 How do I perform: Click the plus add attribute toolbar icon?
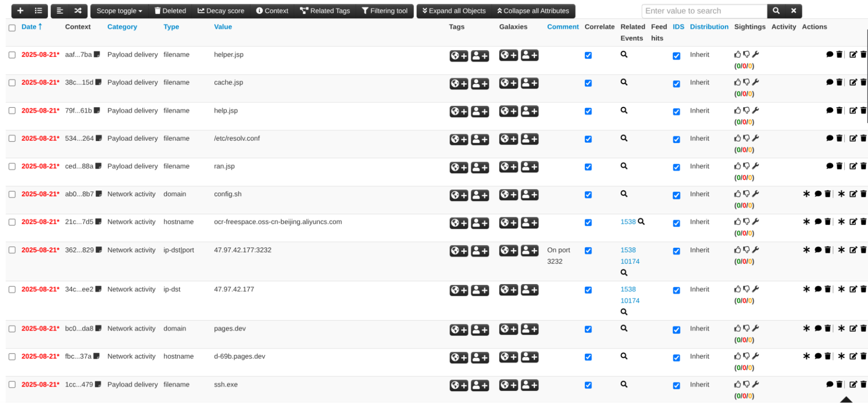[20, 11]
